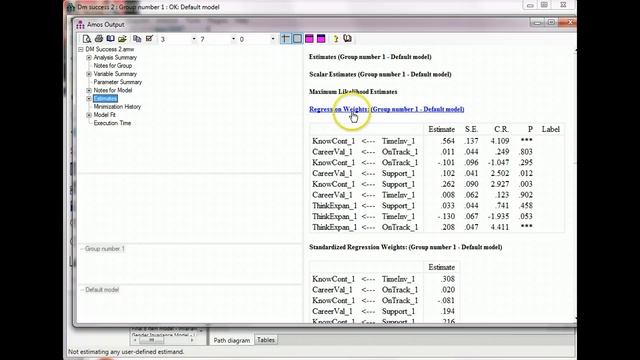This screenshot has height=360, width=640.
Task: Select Default model in models panel
Action: 102,289
